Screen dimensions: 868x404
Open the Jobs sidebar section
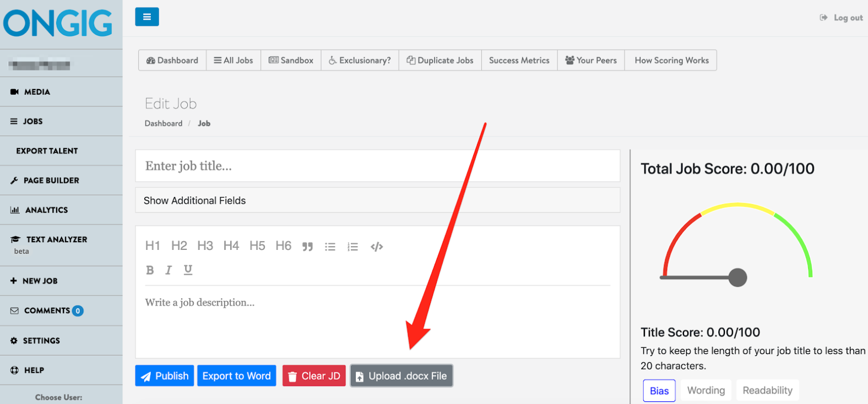pyautogui.click(x=61, y=121)
